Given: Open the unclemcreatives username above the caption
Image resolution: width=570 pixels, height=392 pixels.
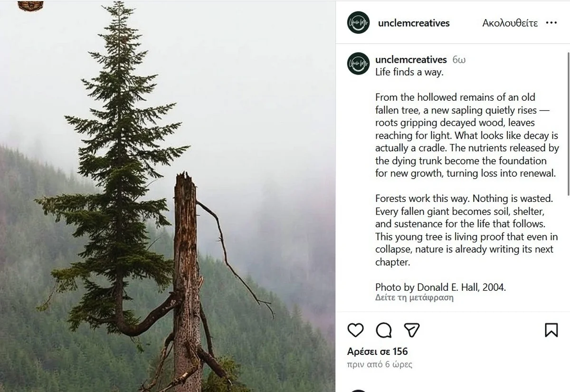Looking at the screenshot, I should pyautogui.click(x=411, y=60).
